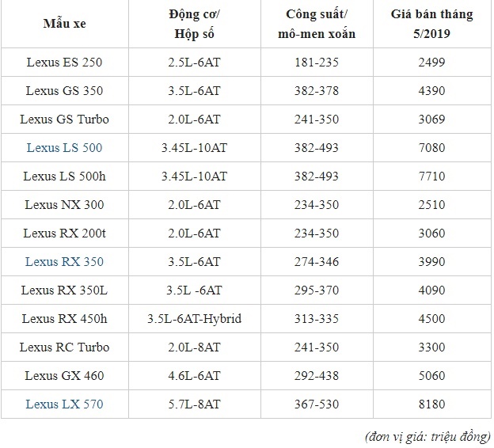The image size is (494, 448).
Task: Select the Lexus GS Turbo cell
Action: [x=64, y=120]
